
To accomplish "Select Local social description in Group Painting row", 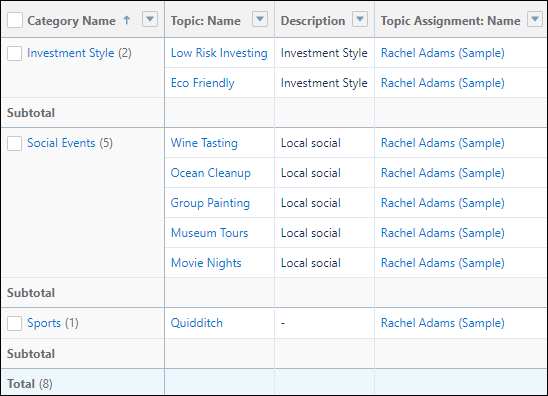I will 311,203.
